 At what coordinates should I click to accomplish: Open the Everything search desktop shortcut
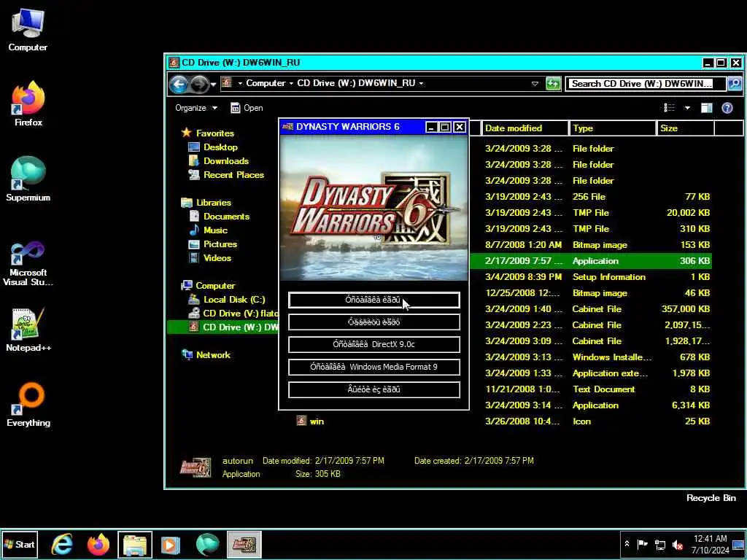coord(28,404)
